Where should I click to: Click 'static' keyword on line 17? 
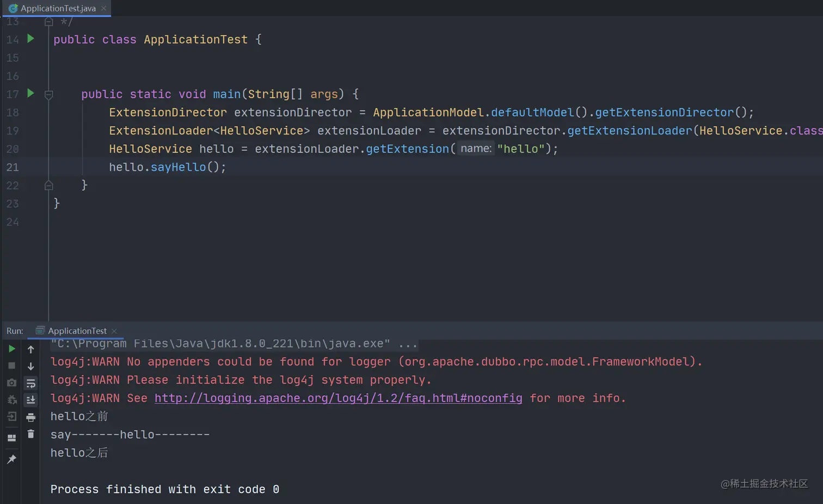tap(150, 94)
